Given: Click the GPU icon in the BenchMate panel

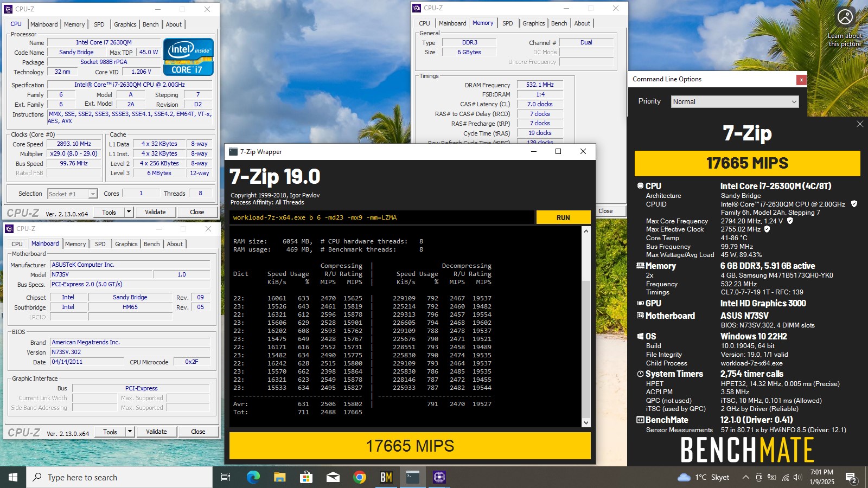Looking at the screenshot, I should click(640, 303).
